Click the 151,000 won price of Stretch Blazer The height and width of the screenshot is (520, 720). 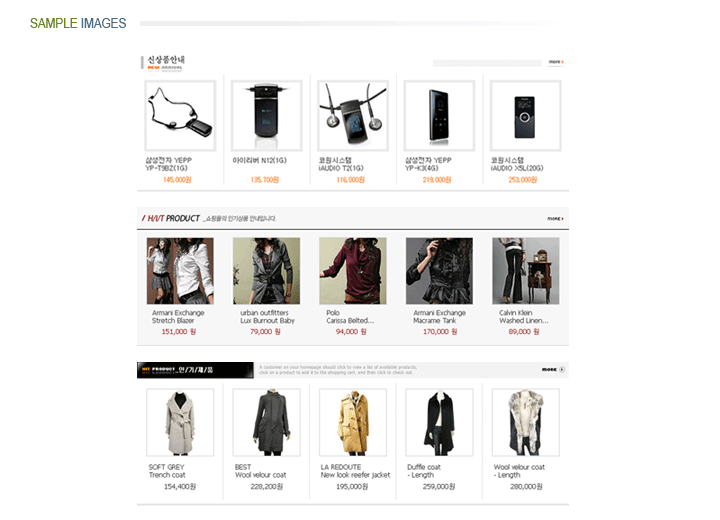click(x=179, y=332)
